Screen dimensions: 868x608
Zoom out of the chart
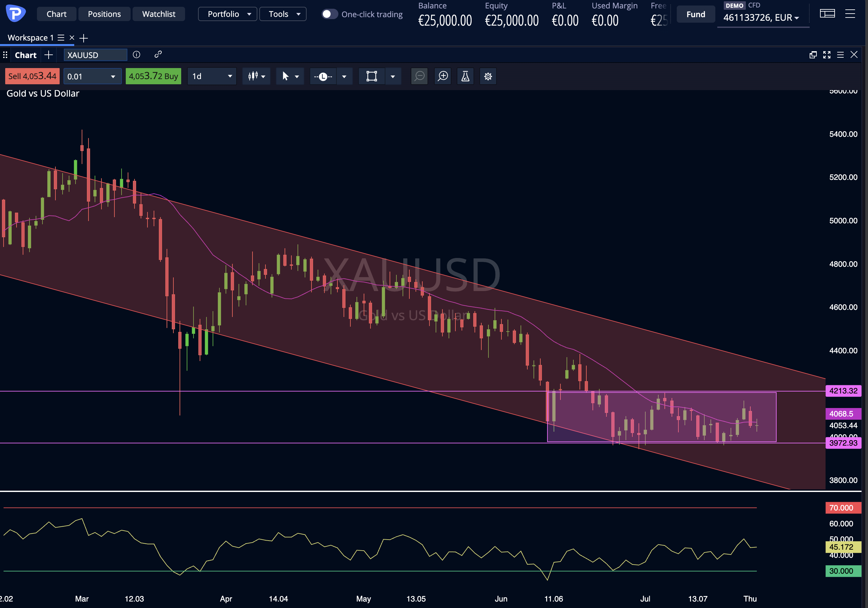click(x=419, y=76)
